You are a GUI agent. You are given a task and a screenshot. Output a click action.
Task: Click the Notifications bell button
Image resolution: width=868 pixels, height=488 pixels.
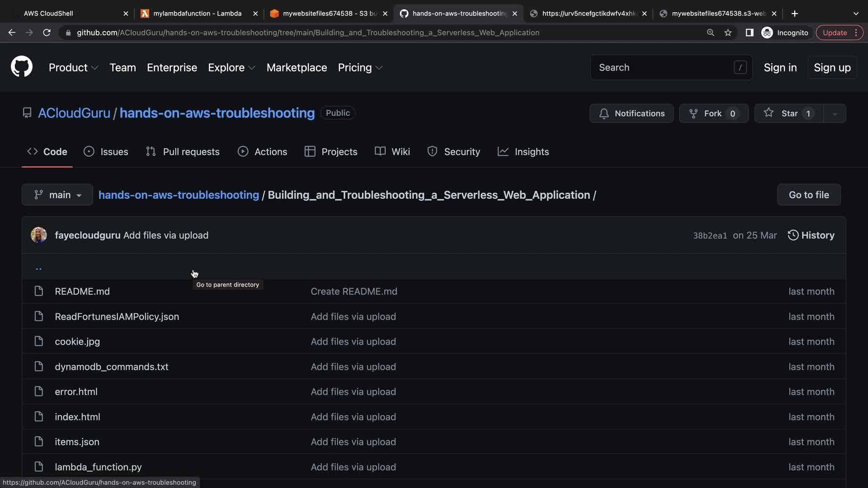631,113
